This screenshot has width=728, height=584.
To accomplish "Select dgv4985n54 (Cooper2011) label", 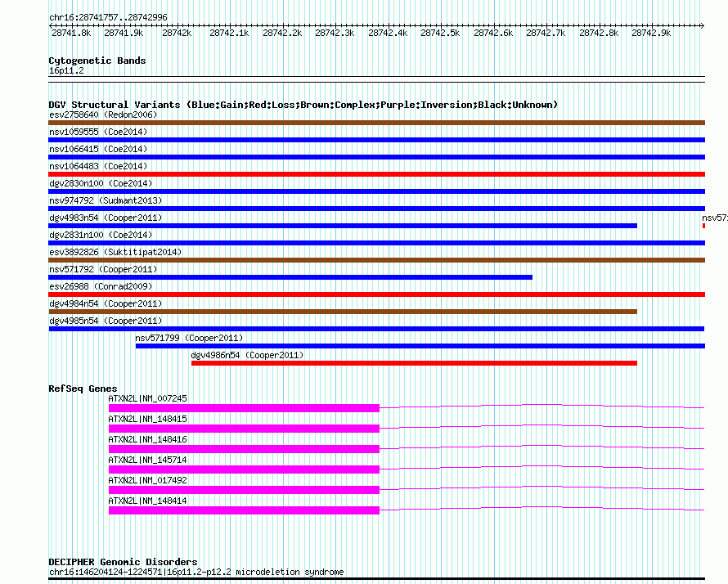I will click(x=106, y=321).
